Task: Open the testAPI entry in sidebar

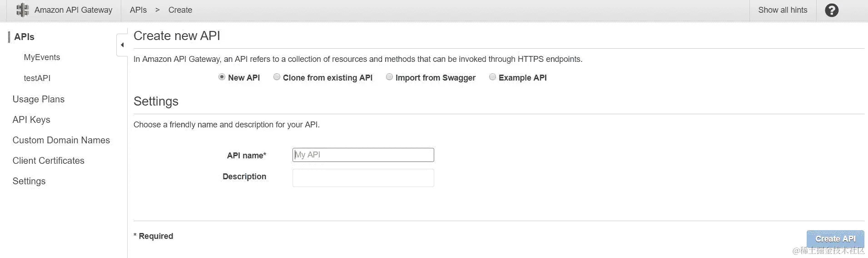Action: tap(37, 78)
